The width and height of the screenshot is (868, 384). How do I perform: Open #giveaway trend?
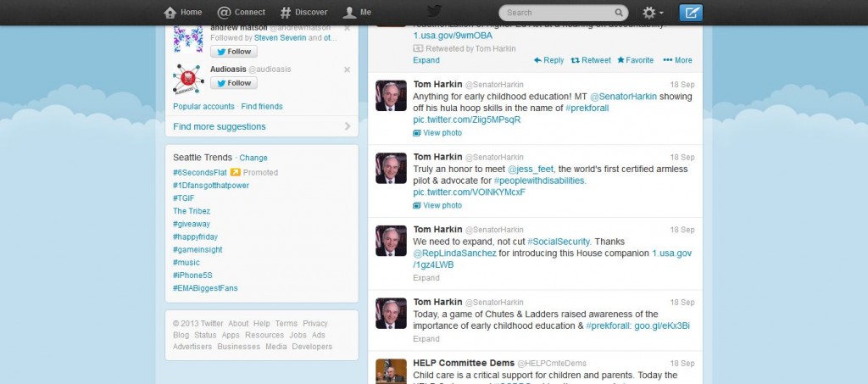[x=192, y=224]
